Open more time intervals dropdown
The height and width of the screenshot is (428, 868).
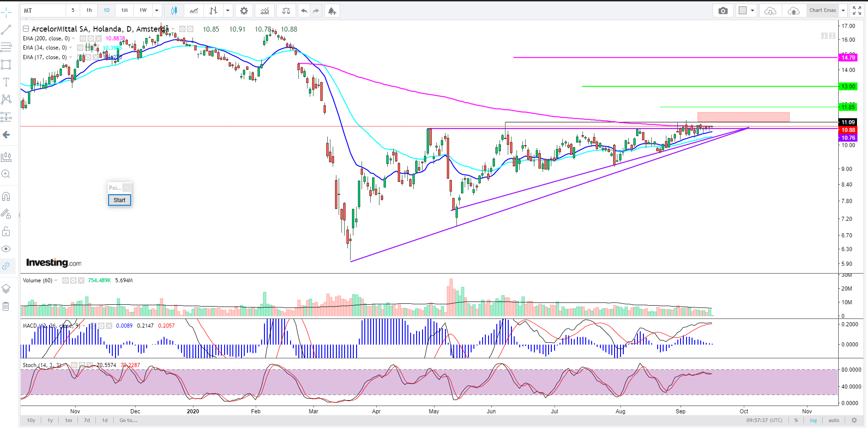tap(157, 11)
